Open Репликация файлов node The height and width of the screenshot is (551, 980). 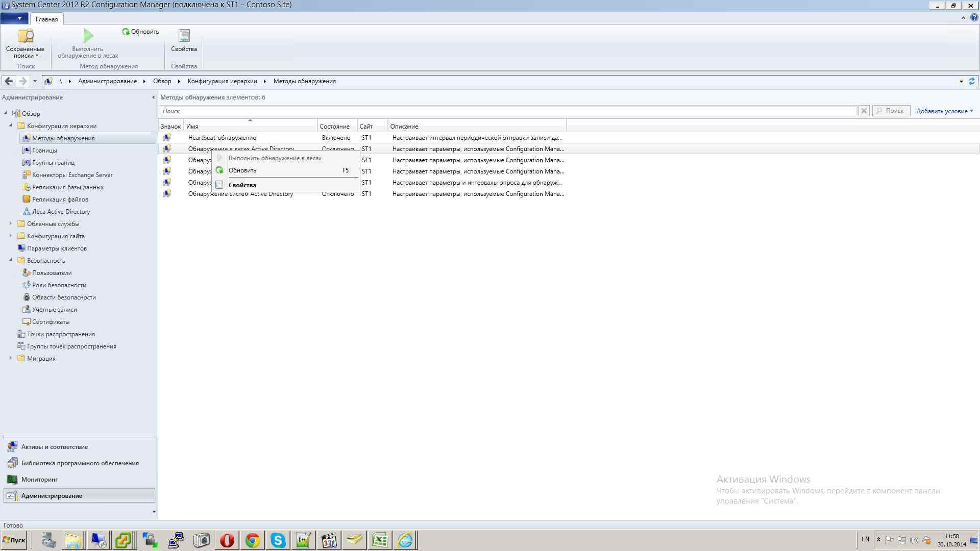tap(60, 199)
